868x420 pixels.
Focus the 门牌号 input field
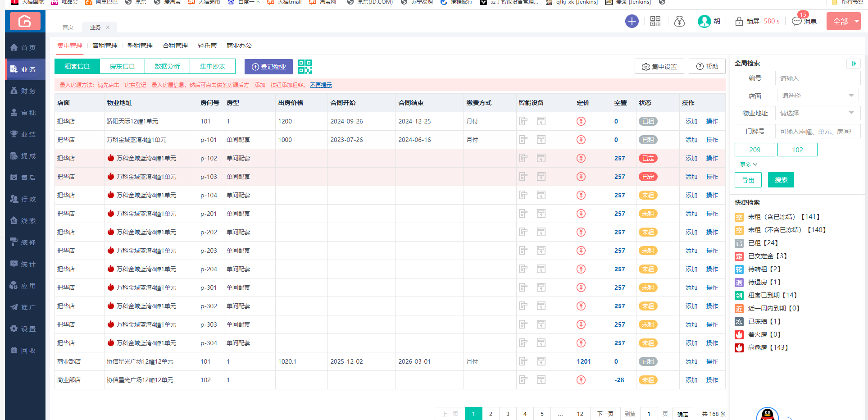pyautogui.click(x=818, y=132)
